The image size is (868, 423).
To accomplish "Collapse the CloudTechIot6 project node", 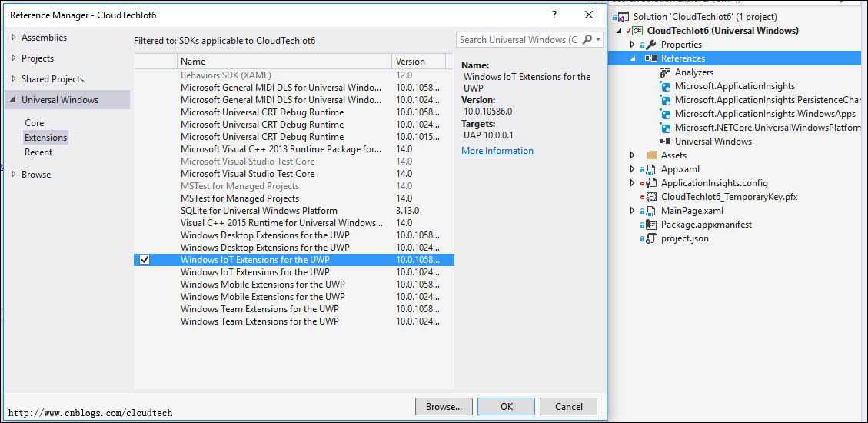I will (x=620, y=31).
